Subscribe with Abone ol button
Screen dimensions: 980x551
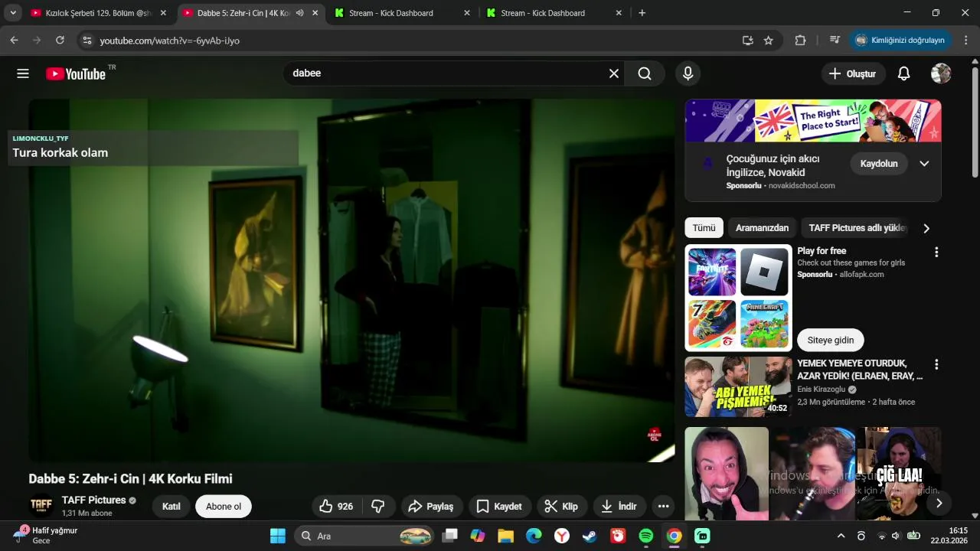224,507
